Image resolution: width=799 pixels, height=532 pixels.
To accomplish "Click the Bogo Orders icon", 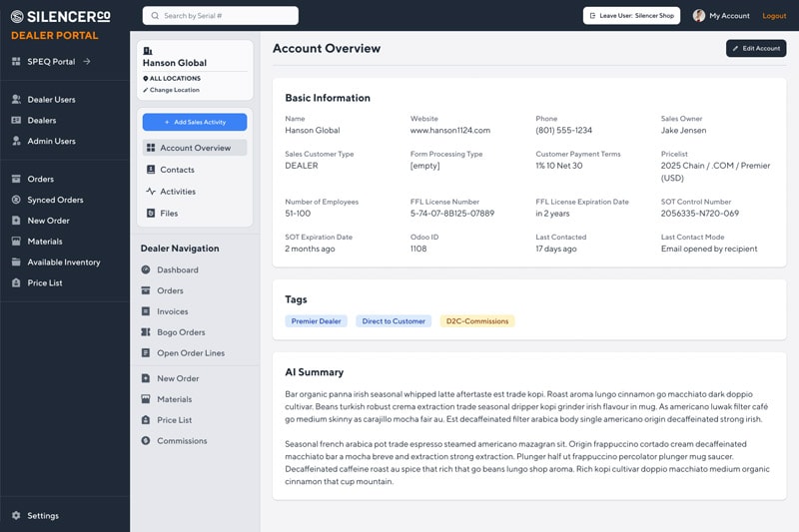I will 146,332.
